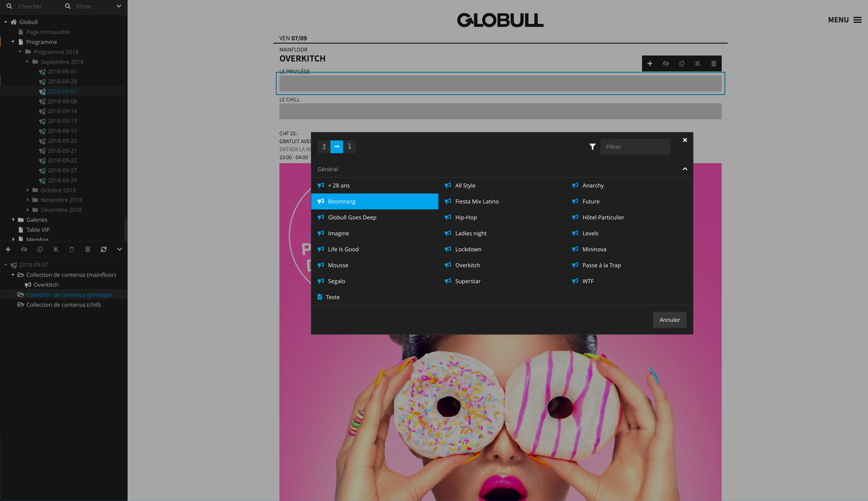This screenshot has height=501, width=868.
Task: Select the Superstar entry
Action: point(502,281)
